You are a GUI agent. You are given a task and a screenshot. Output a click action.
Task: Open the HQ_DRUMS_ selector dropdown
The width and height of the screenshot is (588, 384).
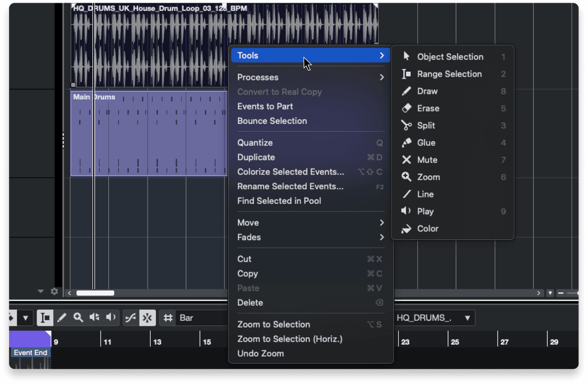coord(434,317)
